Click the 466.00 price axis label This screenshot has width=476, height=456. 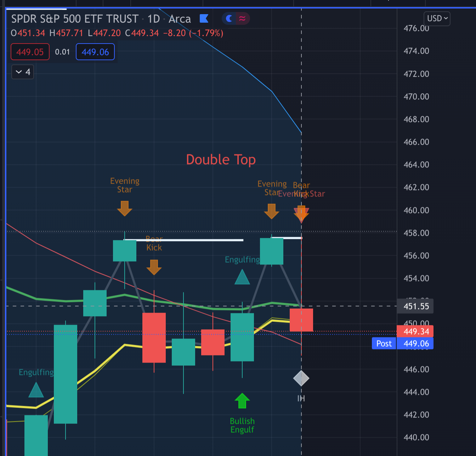tap(416, 142)
